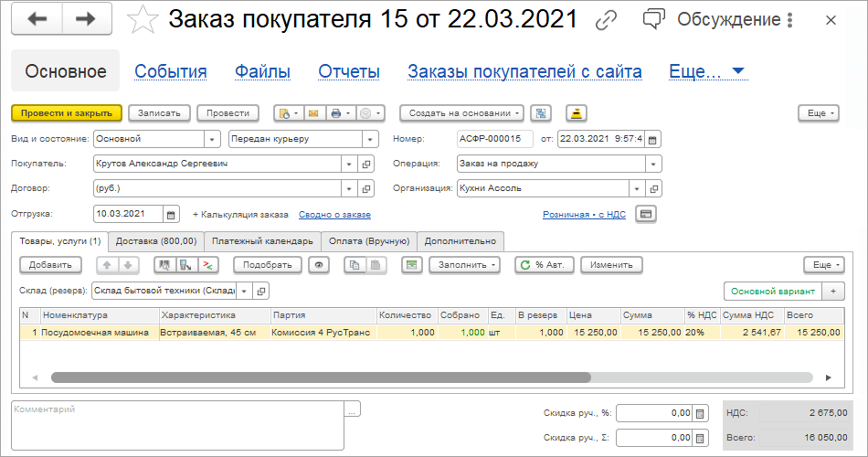Expand the Организация dropdown arrow
Screen dimensions: 868x457
[637, 189]
